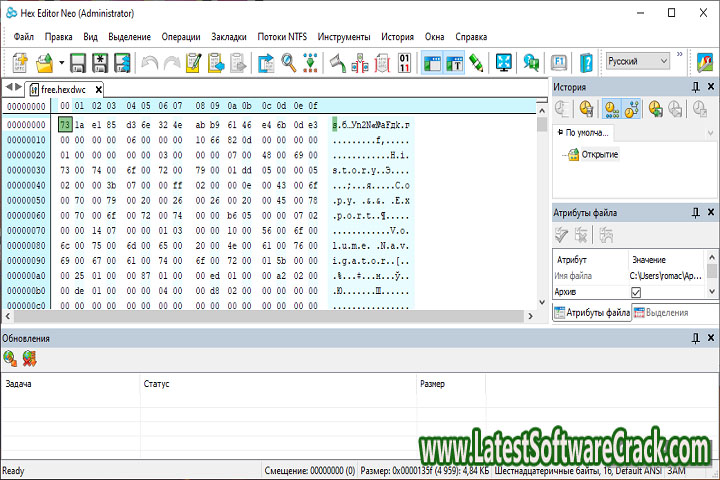Click the Save As icon with asterisk
The image size is (720, 480).
[100, 63]
